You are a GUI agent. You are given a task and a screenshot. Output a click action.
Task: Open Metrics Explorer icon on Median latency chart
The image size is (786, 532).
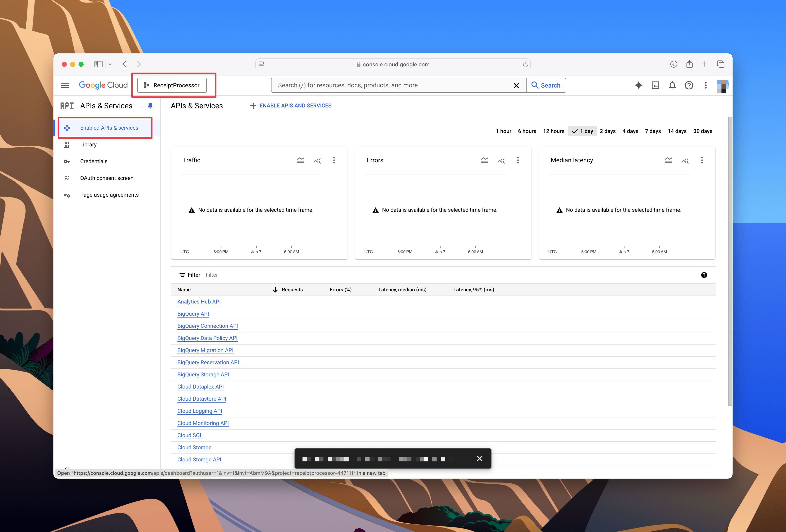[x=685, y=161]
